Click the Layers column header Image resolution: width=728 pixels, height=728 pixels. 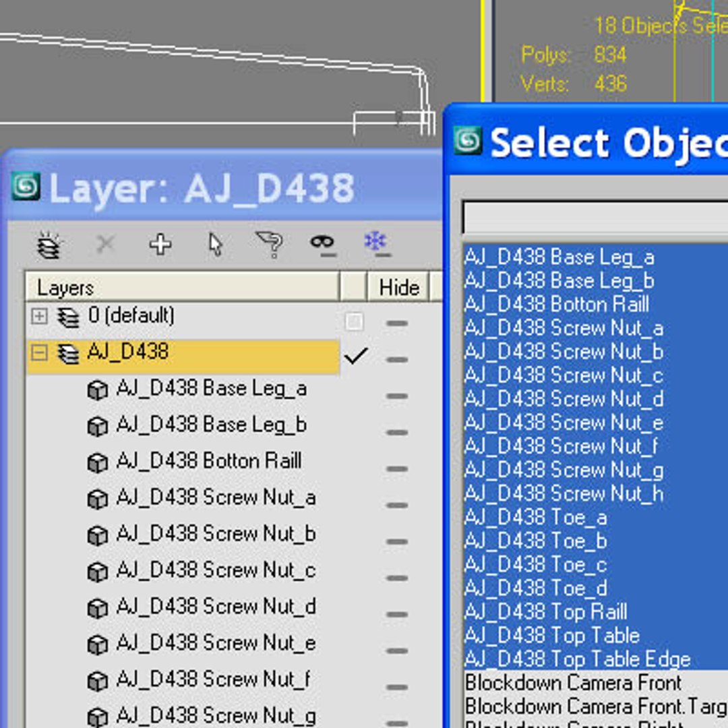point(182,287)
